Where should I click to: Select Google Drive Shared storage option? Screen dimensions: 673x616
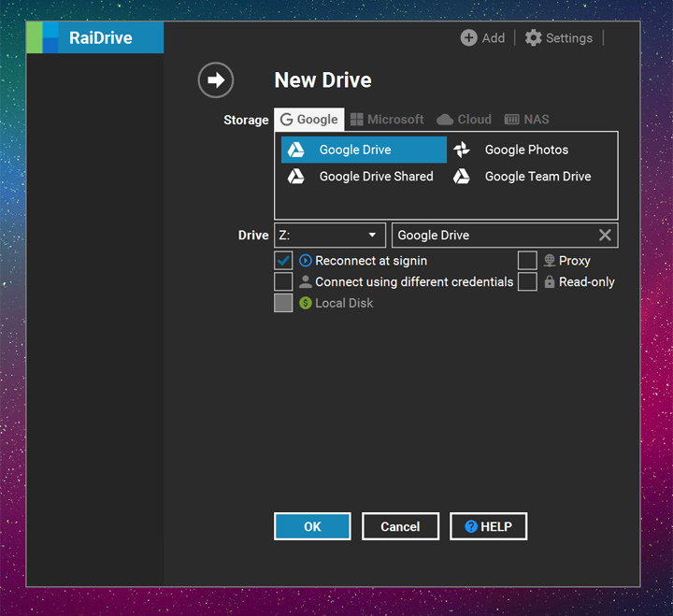point(364,177)
